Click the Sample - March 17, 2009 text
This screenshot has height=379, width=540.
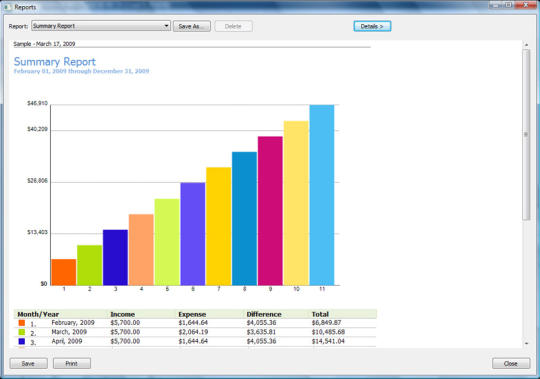tap(44, 44)
